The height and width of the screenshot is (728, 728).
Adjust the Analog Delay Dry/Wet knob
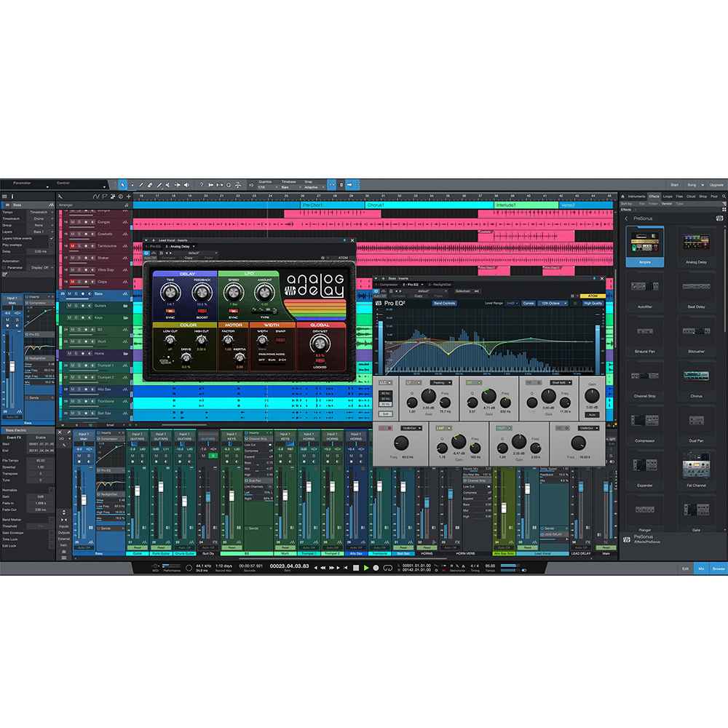point(320,344)
